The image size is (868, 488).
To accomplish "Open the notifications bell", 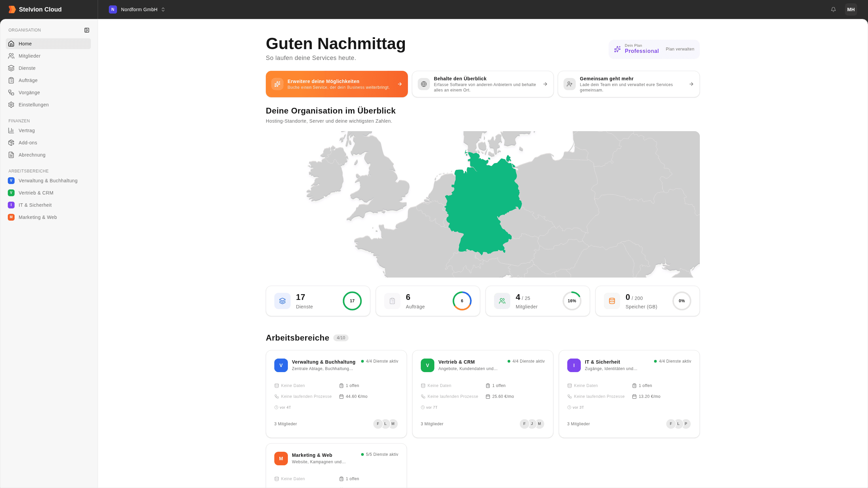I will 833,9.
